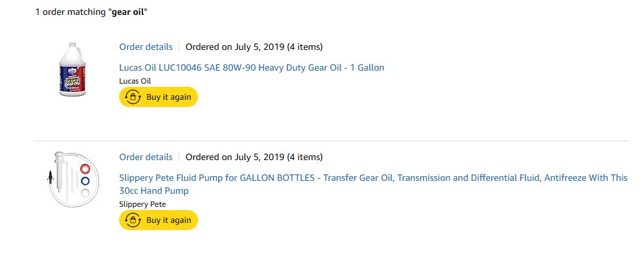The height and width of the screenshot is (256, 644).
Task: Click Buy it again under Lucas Oil
Action: [x=159, y=97]
